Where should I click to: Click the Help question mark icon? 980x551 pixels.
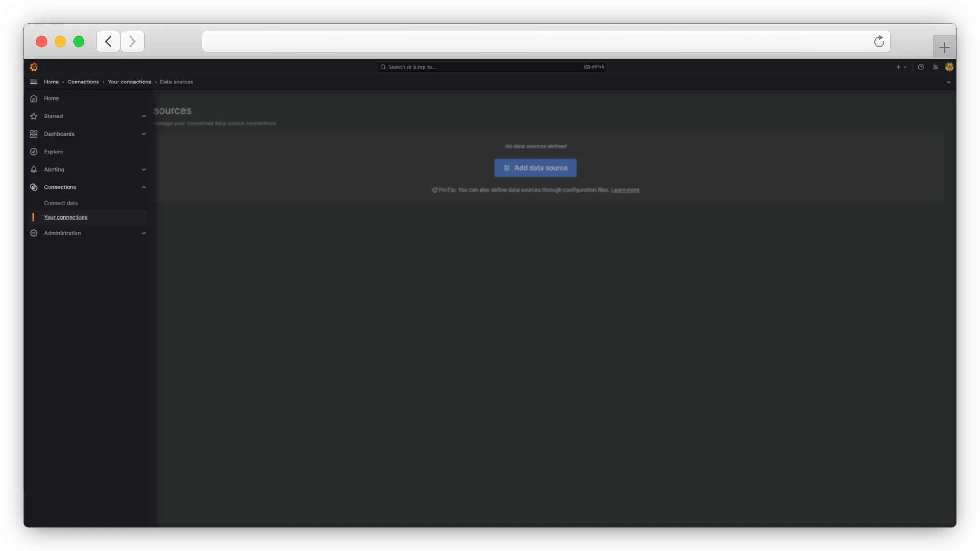[921, 67]
